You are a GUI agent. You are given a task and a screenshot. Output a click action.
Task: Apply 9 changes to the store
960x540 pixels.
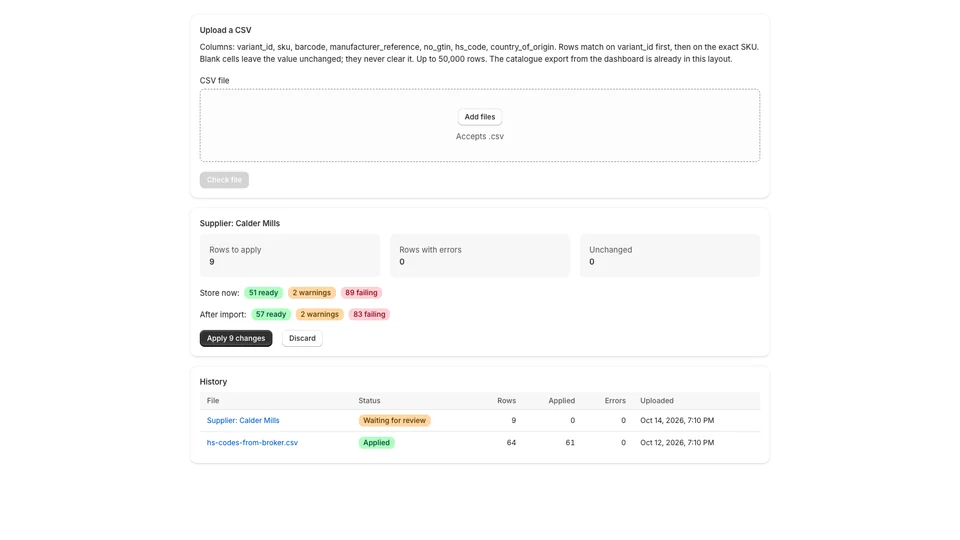click(236, 338)
